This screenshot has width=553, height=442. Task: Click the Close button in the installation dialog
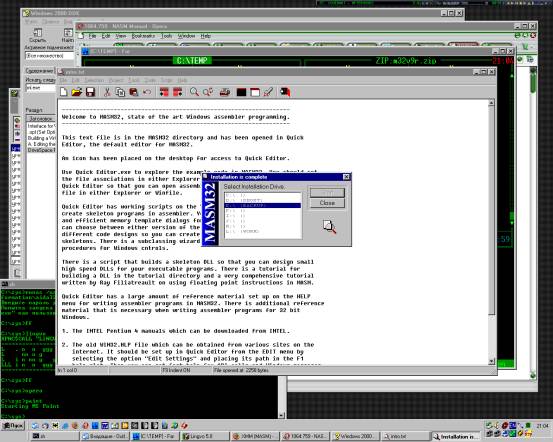click(327, 203)
